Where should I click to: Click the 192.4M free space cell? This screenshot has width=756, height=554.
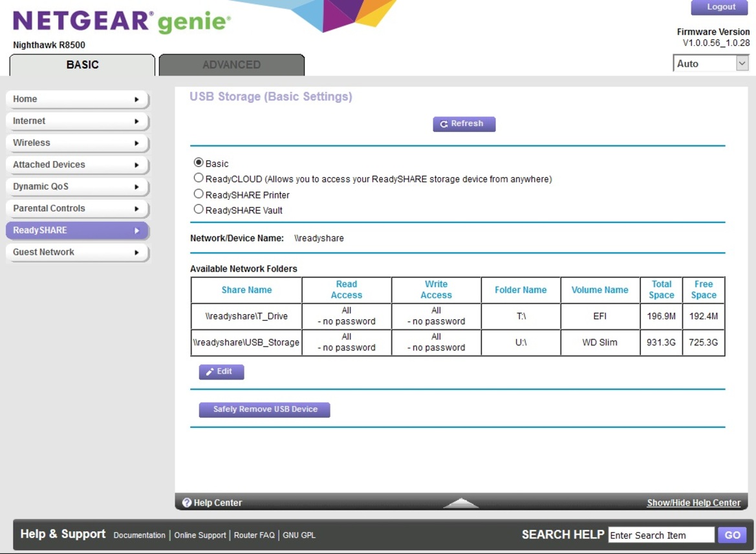(x=704, y=317)
